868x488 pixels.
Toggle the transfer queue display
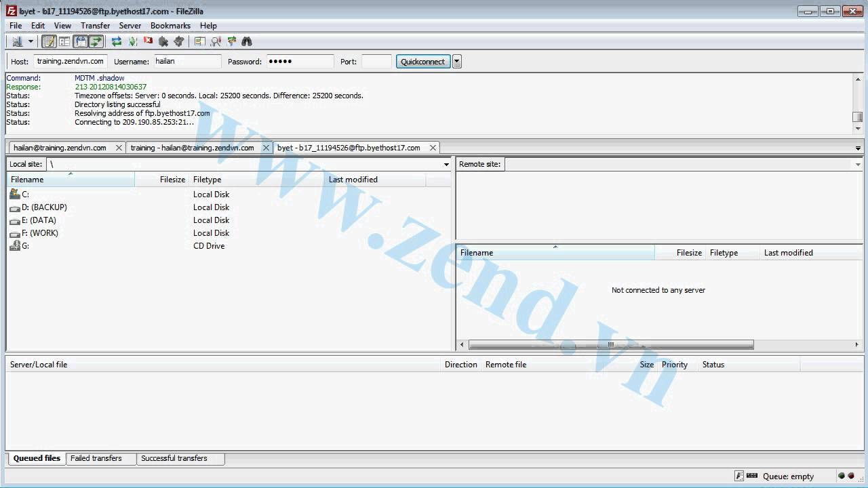click(x=96, y=41)
